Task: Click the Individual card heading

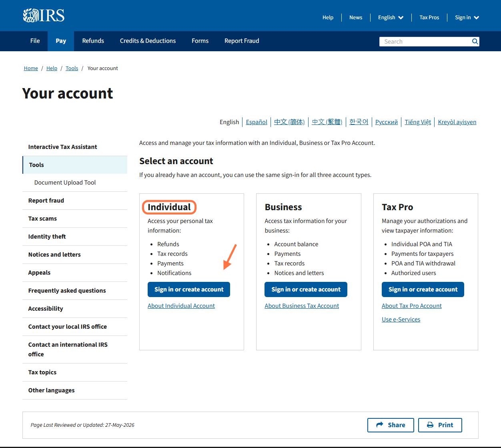Action: tap(169, 207)
